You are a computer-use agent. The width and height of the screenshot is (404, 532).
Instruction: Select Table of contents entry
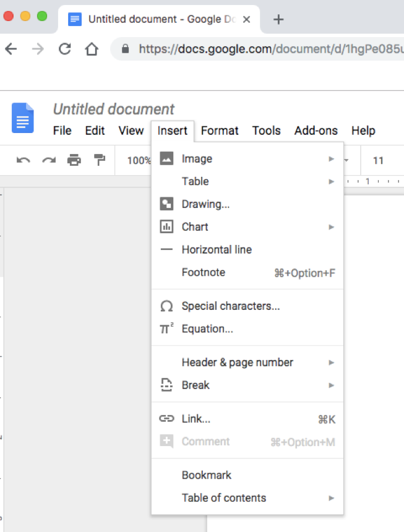click(x=247, y=498)
